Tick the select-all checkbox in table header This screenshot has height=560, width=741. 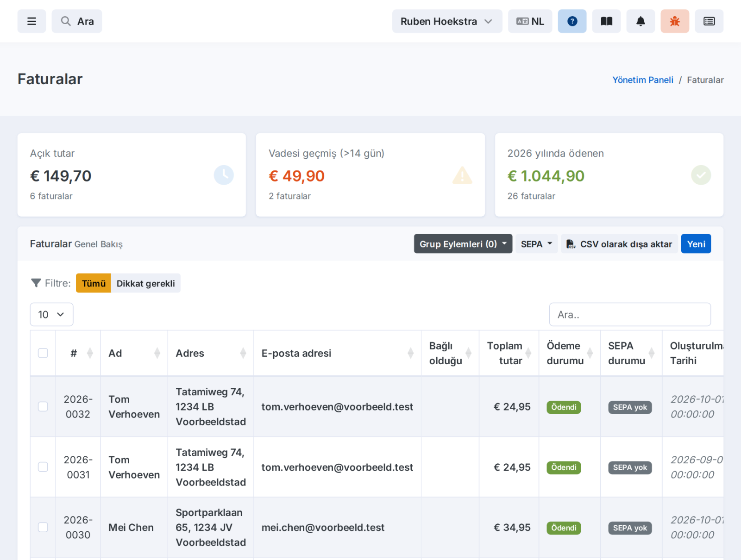(43, 353)
